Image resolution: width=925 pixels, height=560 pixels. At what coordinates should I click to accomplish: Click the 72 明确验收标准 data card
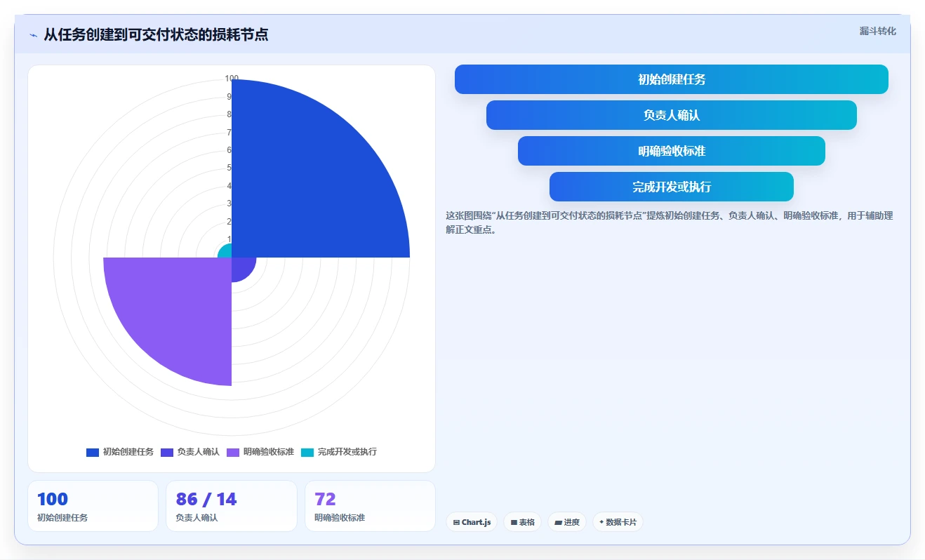pyautogui.click(x=370, y=506)
